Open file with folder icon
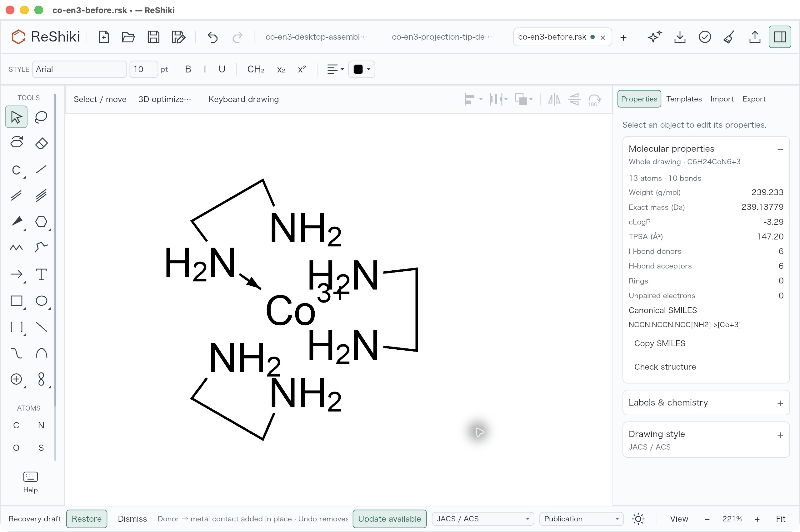Viewport: 800px width, 532px height. click(128, 37)
